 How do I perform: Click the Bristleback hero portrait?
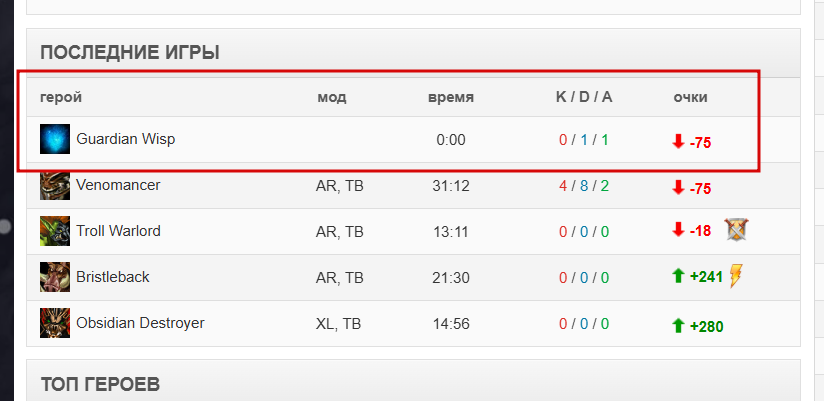tap(55, 277)
